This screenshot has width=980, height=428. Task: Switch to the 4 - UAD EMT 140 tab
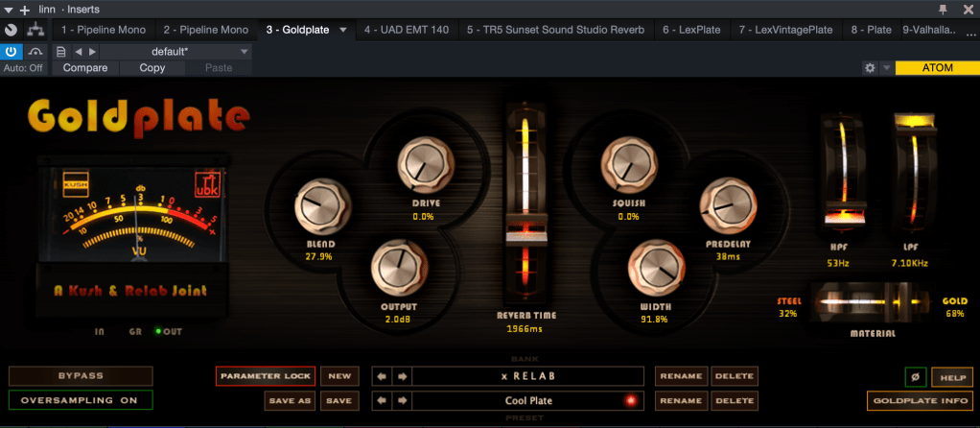[407, 30]
